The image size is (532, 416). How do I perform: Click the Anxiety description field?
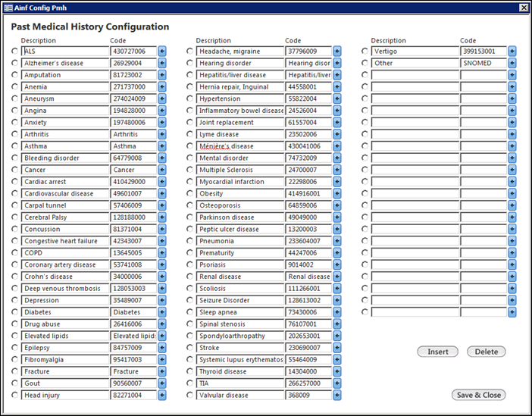(x=65, y=123)
